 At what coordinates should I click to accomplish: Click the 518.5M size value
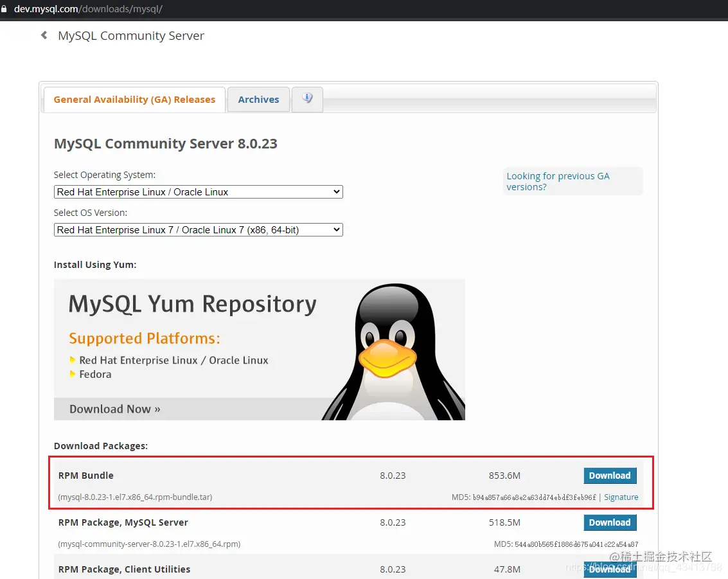504,522
